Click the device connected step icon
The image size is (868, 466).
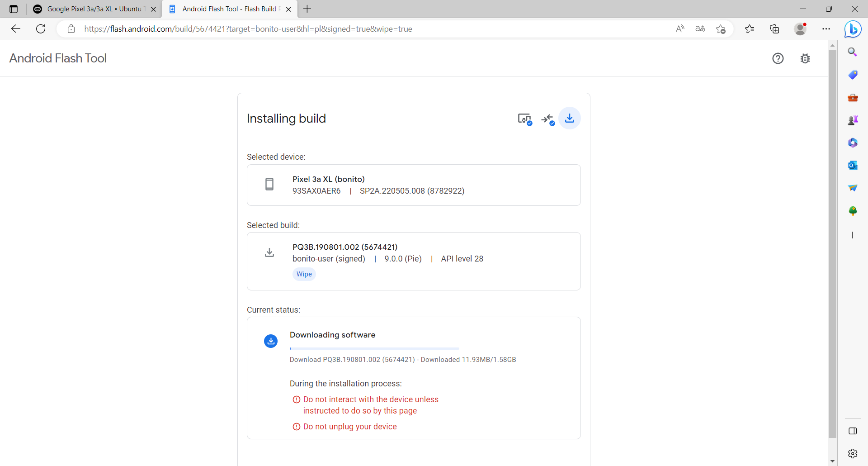(x=524, y=119)
